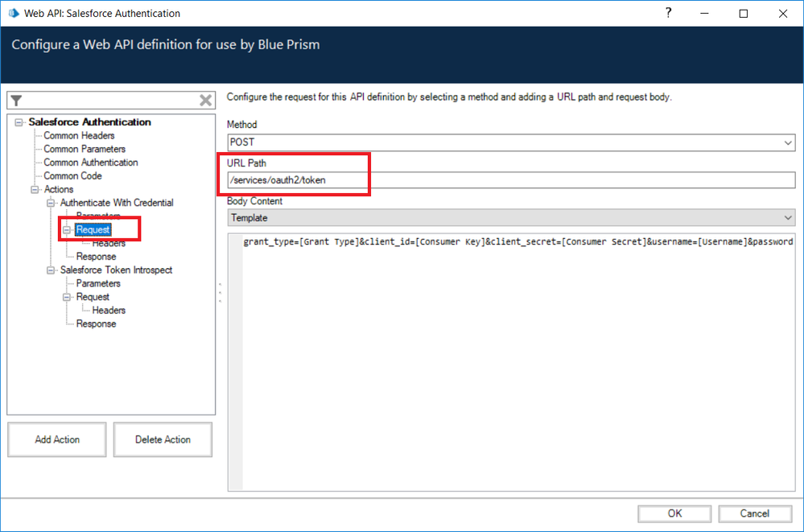Collapse Request node under Token Introspect
The image size is (804, 532).
pos(67,297)
